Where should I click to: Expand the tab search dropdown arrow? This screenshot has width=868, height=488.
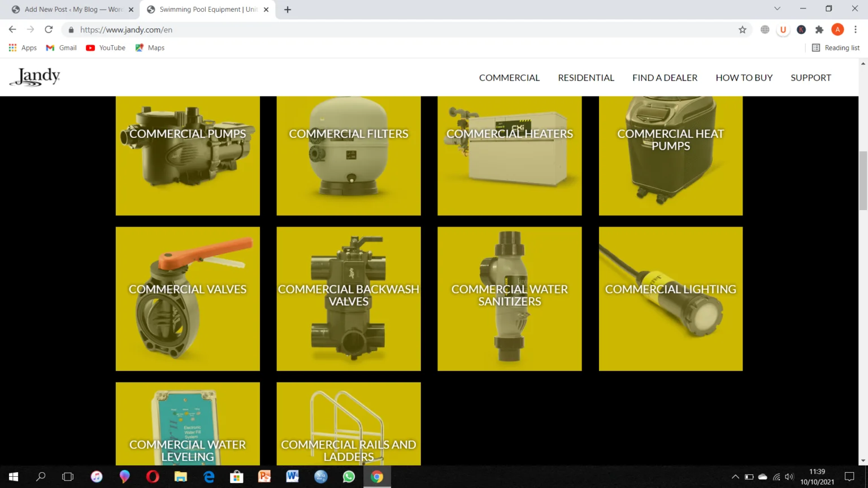[x=777, y=9]
